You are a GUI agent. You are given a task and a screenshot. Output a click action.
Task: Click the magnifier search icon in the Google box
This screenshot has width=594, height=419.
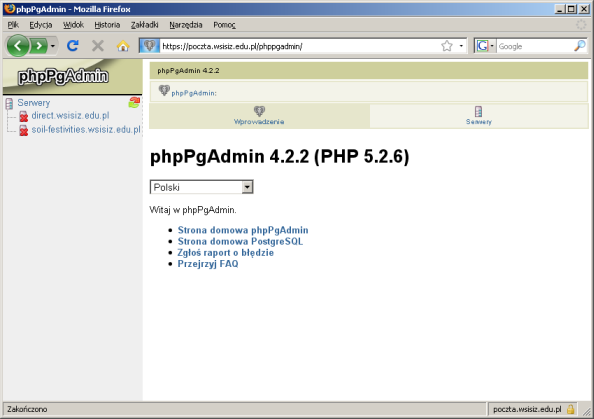(x=580, y=46)
